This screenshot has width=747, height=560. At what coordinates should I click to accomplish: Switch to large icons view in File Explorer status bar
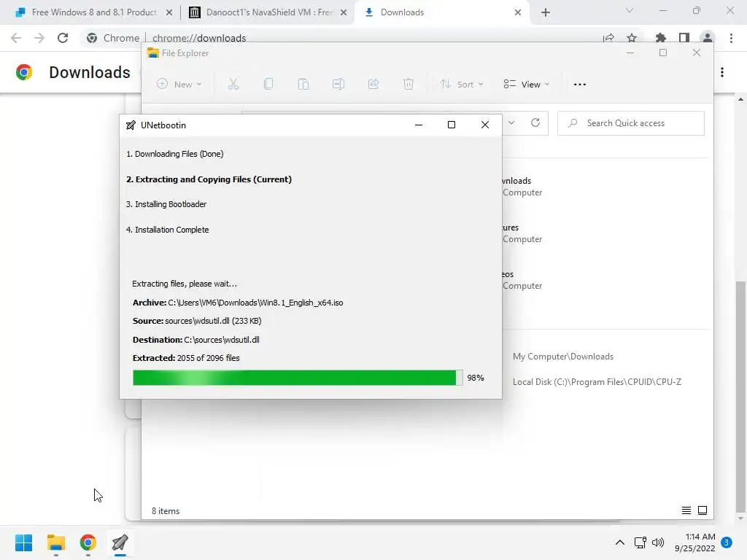coord(703,510)
